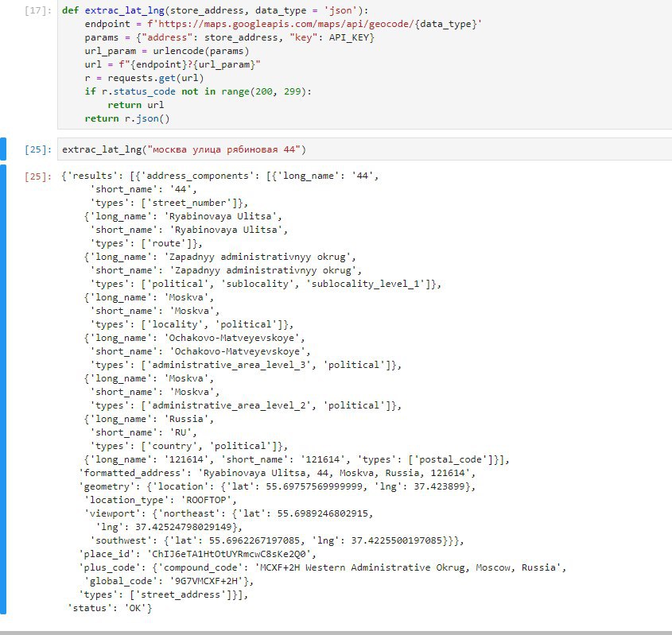
Task: Click the url f-string assignment line
Action: pos(173,64)
